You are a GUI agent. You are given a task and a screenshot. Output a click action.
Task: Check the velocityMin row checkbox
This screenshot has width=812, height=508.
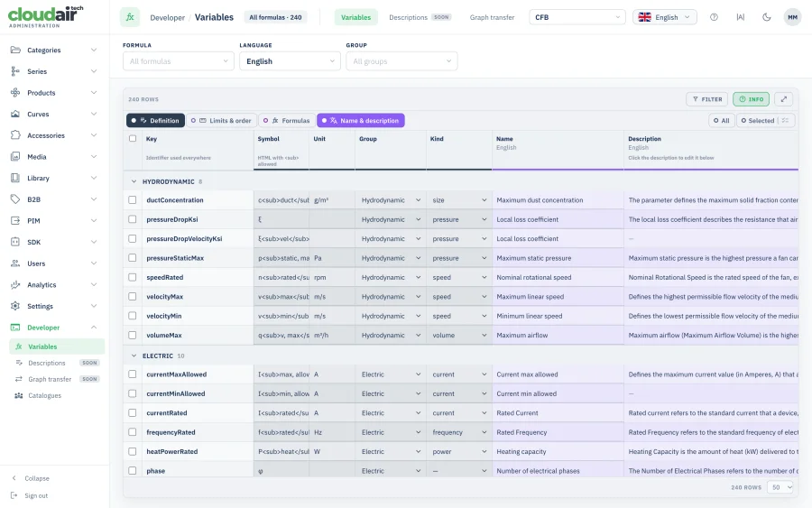(x=133, y=316)
